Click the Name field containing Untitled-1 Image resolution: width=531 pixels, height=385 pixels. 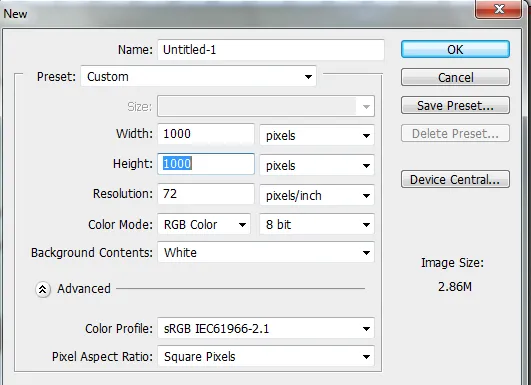pyautogui.click(x=271, y=50)
